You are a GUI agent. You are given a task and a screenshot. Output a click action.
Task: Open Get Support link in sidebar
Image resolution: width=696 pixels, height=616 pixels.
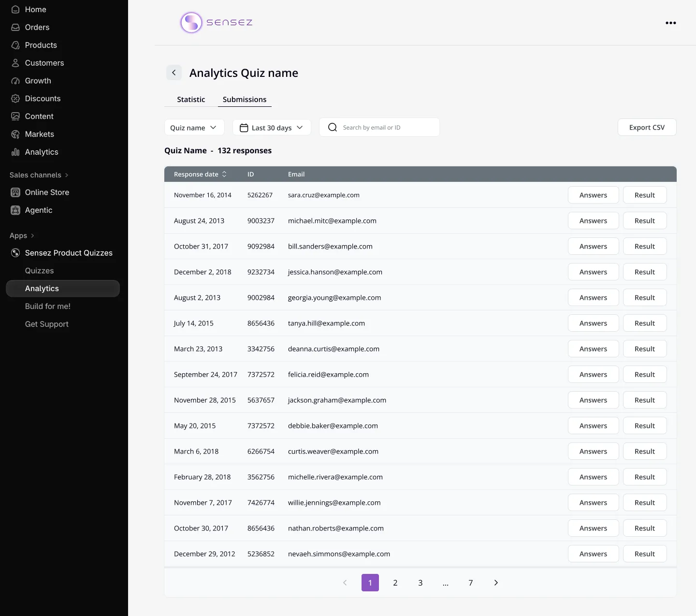pos(47,324)
